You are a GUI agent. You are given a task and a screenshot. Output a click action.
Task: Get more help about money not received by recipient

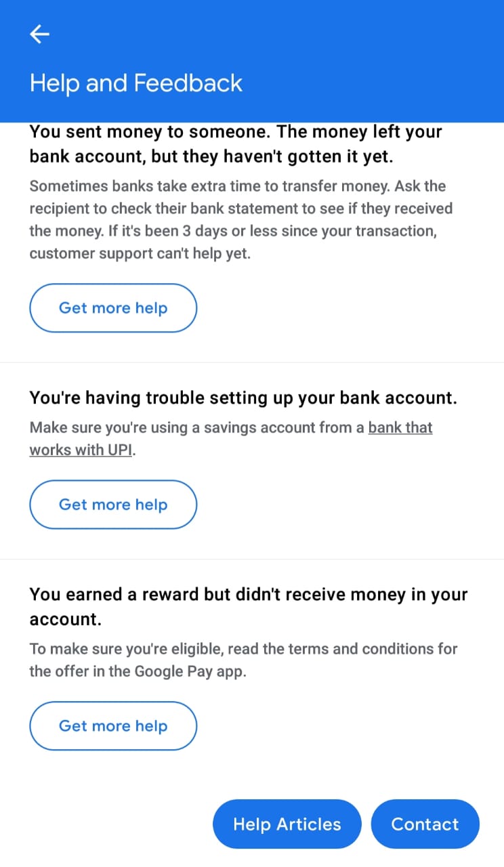[x=112, y=308]
